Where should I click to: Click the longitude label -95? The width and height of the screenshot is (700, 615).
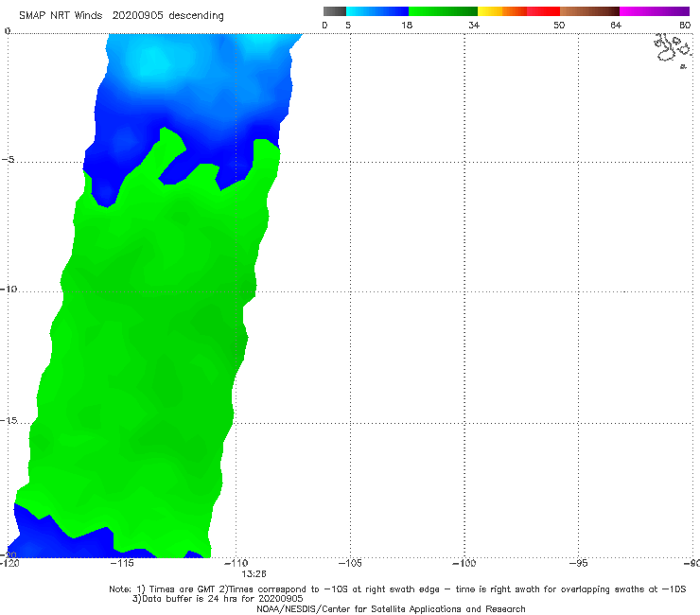coord(578,563)
